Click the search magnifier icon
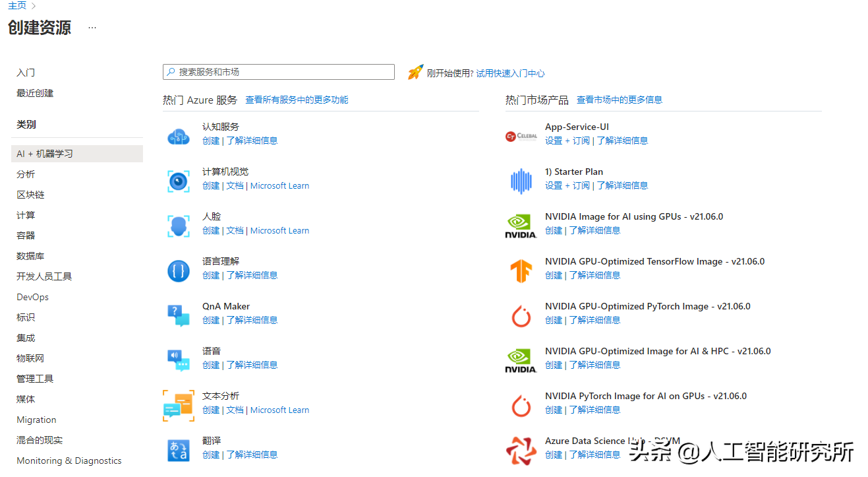 (171, 72)
